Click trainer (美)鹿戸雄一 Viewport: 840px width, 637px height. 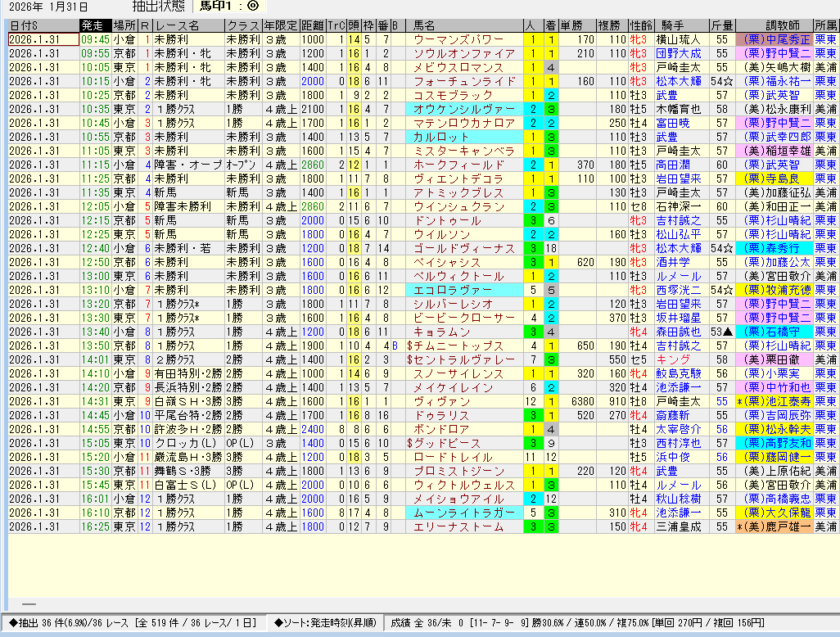pyautogui.click(x=775, y=527)
